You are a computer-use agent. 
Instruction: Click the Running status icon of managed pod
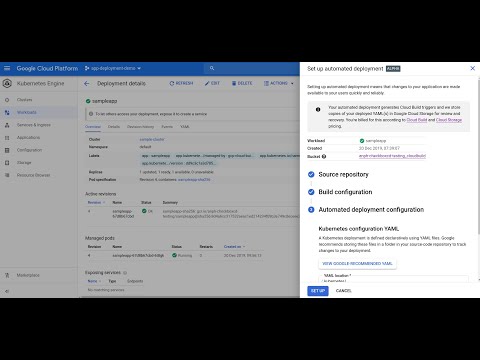(174, 255)
